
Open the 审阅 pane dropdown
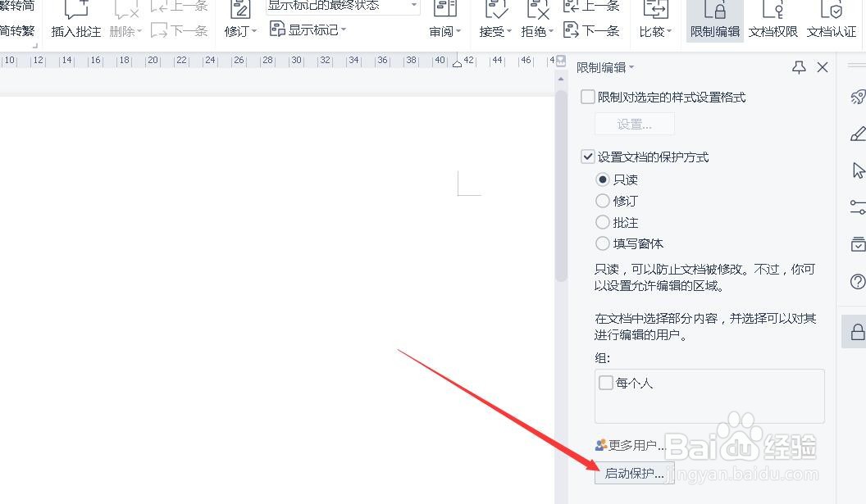pos(445,31)
